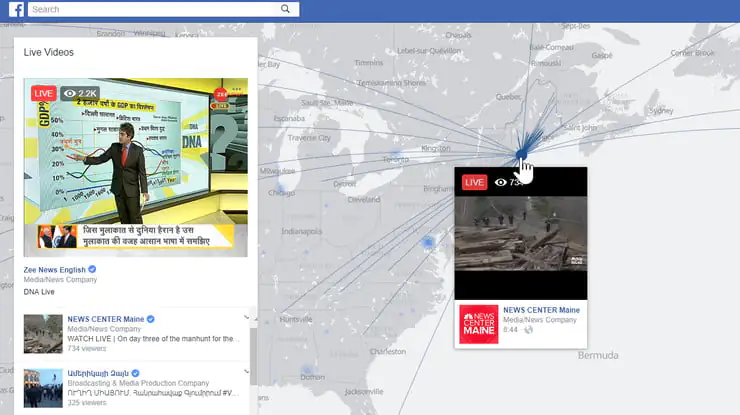
Task: Click the verified badge beside Zee News English
Action: coord(92,269)
